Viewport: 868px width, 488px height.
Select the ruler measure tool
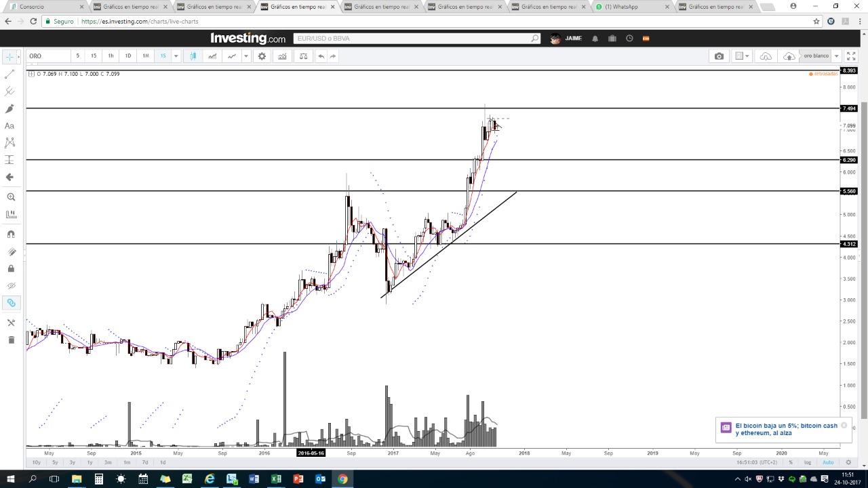tap(10, 214)
